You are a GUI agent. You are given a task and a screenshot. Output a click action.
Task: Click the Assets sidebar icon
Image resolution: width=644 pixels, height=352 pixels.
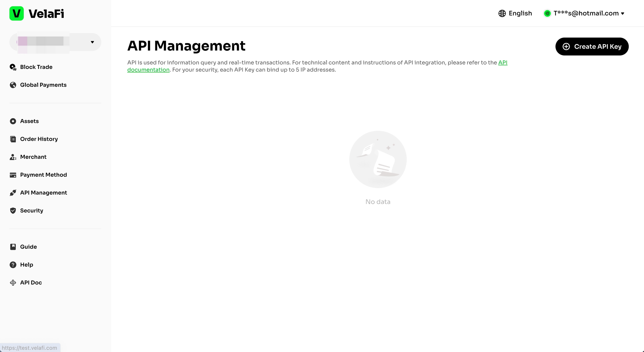tap(13, 121)
